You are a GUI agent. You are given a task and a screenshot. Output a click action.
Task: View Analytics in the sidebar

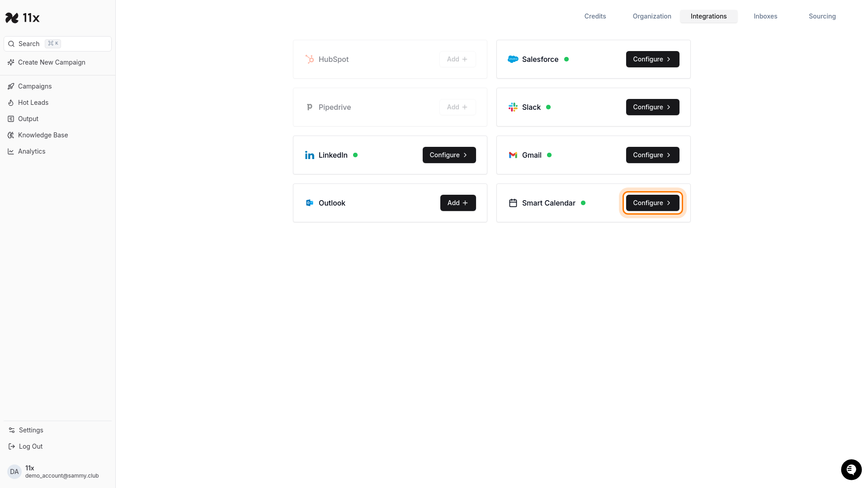57,151
